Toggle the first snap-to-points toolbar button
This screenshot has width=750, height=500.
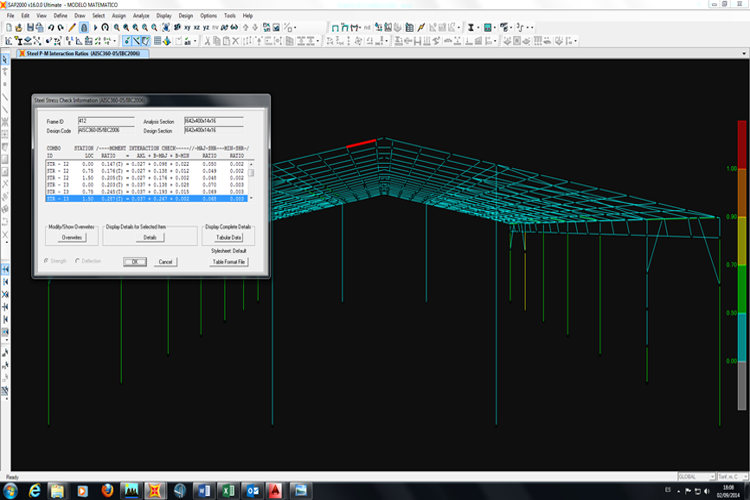pyautogui.click(x=127, y=41)
